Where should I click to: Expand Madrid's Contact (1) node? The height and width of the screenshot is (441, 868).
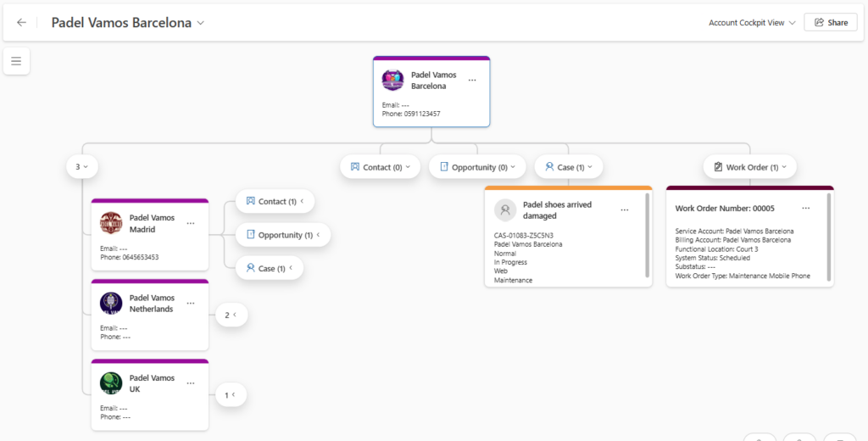275,202
